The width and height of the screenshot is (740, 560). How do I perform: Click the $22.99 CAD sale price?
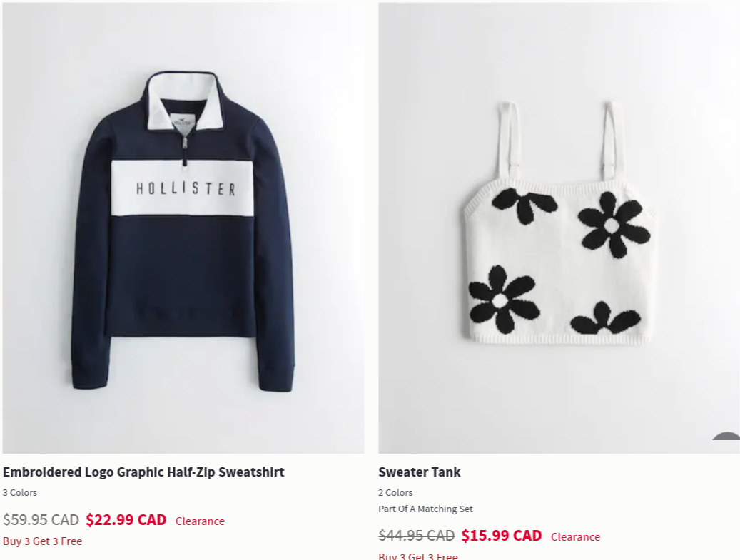coord(126,520)
